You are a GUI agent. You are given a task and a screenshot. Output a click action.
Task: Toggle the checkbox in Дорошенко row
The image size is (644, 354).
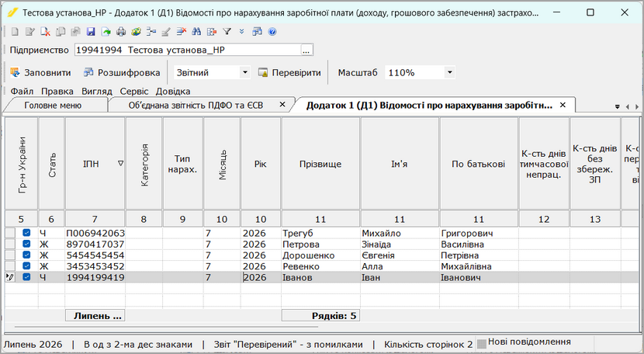[x=26, y=255]
